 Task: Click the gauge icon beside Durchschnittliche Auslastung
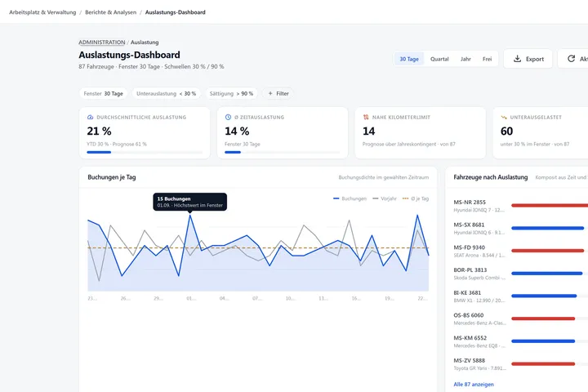[90, 117]
